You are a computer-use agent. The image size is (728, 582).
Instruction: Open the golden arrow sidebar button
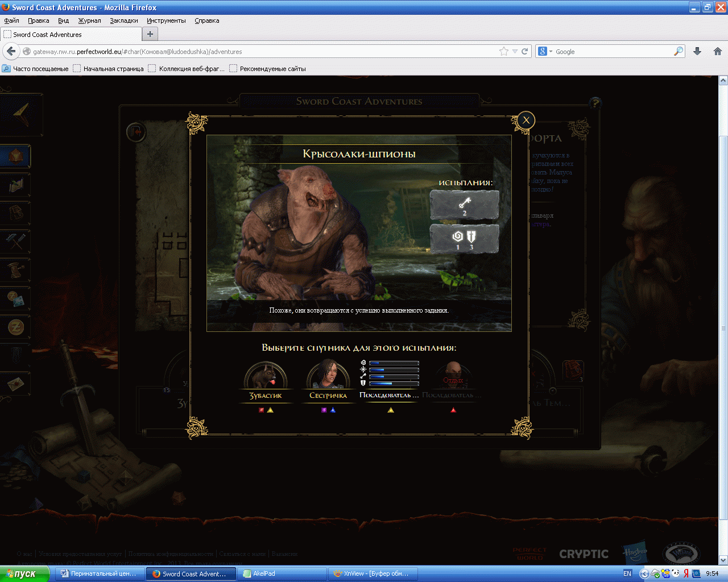pyautogui.click(x=20, y=115)
